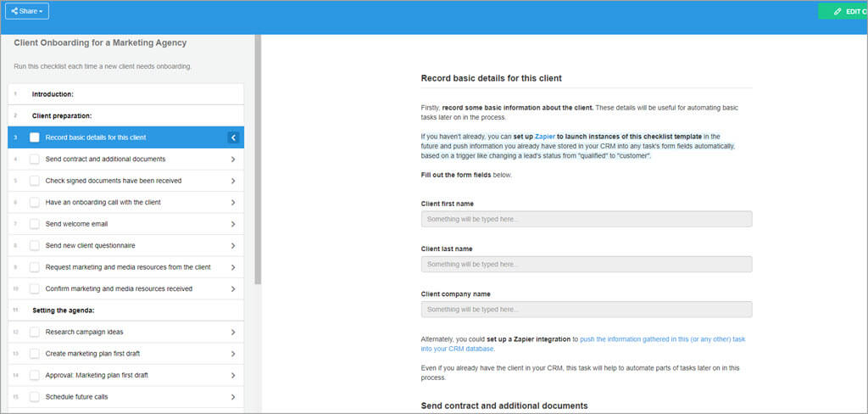Click chevron next to Send new client questionnaire
868x414 pixels.
pyautogui.click(x=233, y=246)
